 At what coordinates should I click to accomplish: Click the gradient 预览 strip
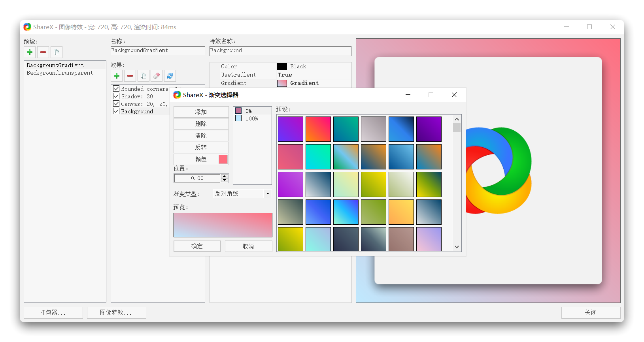coord(223,225)
